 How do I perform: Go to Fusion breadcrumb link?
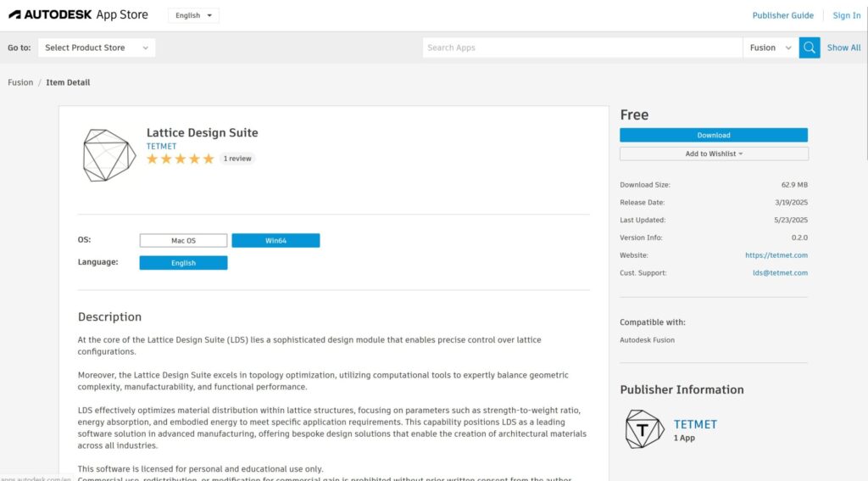coord(20,82)
